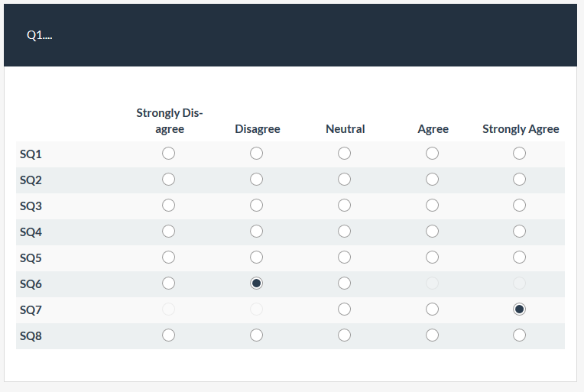Mark Strongly Agree for SQ1
584x392 pixels.
pos(520,154)
